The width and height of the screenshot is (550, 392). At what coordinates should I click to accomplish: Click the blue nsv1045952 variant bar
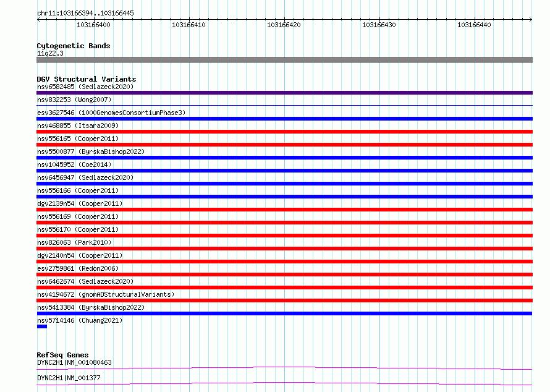pyautogui.click(x=284, y=171)
